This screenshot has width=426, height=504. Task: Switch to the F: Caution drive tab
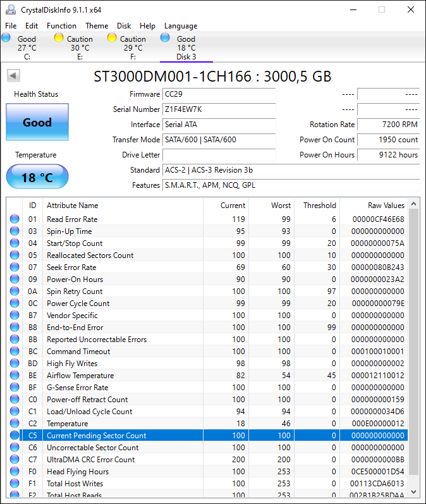(x=133, y=47)
